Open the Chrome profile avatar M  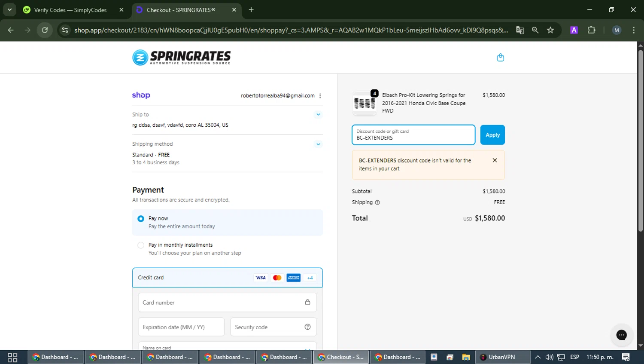[x=617, y=30]
